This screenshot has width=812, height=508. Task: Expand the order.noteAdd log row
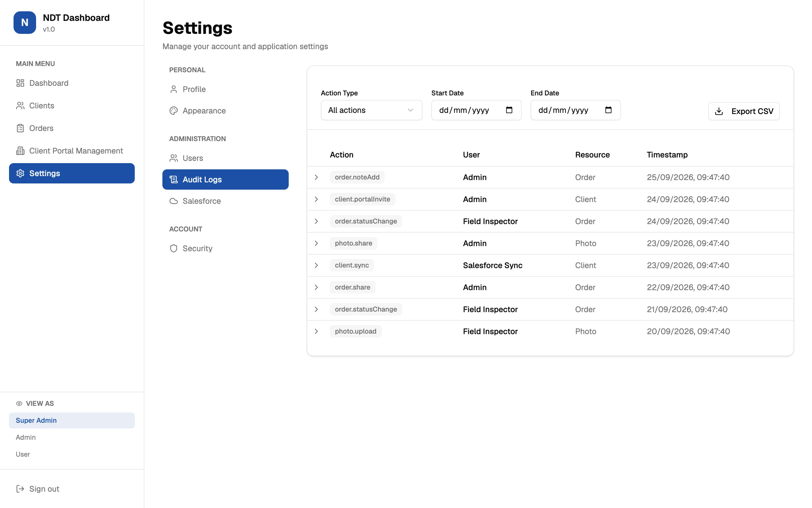coord(316,178)
